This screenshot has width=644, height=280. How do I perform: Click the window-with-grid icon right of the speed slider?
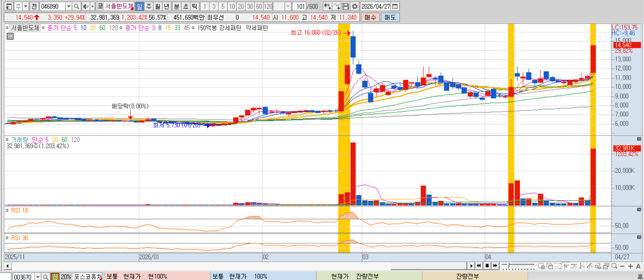tap(541, 266)
